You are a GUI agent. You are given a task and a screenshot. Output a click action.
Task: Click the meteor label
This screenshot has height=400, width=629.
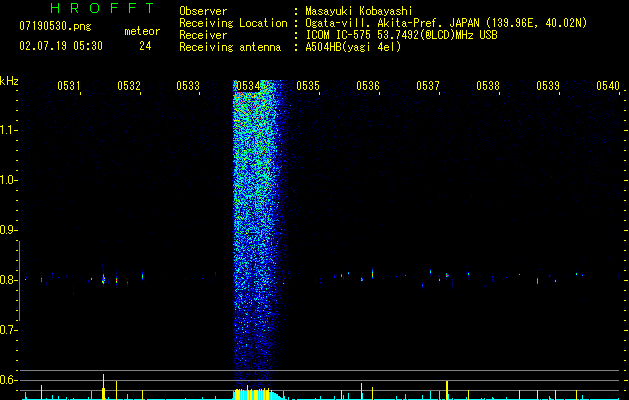point(142,31)
